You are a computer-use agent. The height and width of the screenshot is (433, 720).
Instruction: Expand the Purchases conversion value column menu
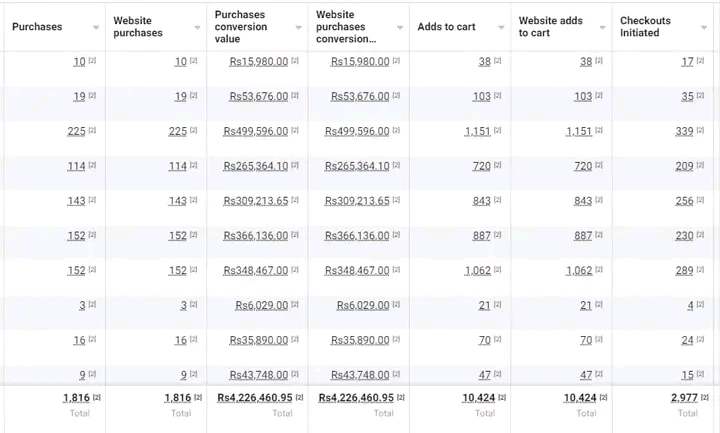[x=299, y=28]
